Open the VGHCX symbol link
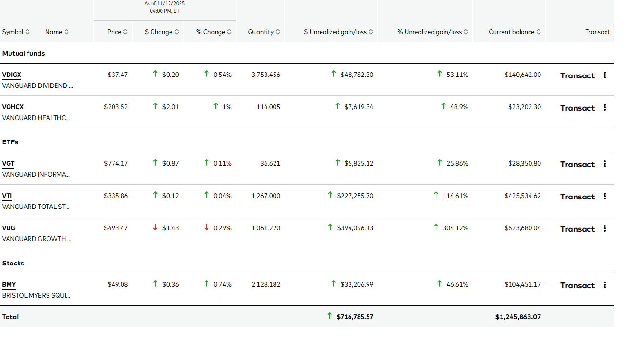 tap(13, 107)
